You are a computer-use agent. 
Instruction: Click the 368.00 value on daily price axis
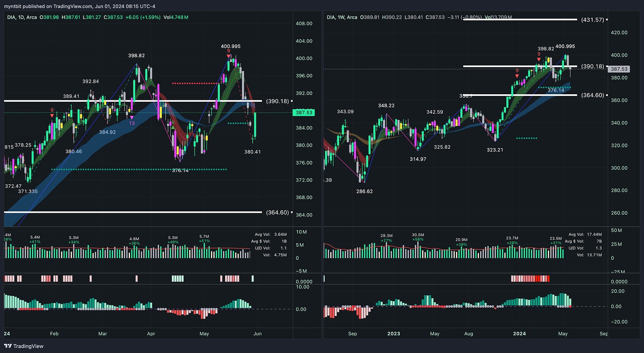point(304,197)
